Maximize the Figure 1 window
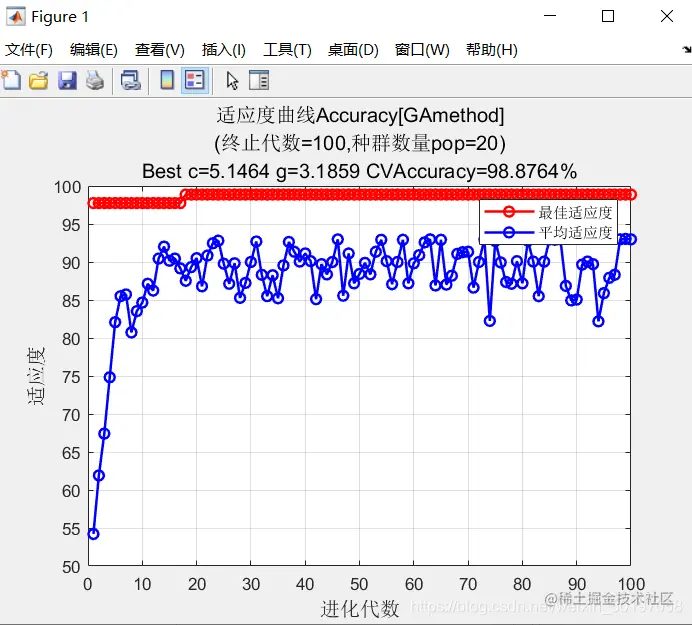692x625 pixels. pyautogui.click(x=608, y=16)
